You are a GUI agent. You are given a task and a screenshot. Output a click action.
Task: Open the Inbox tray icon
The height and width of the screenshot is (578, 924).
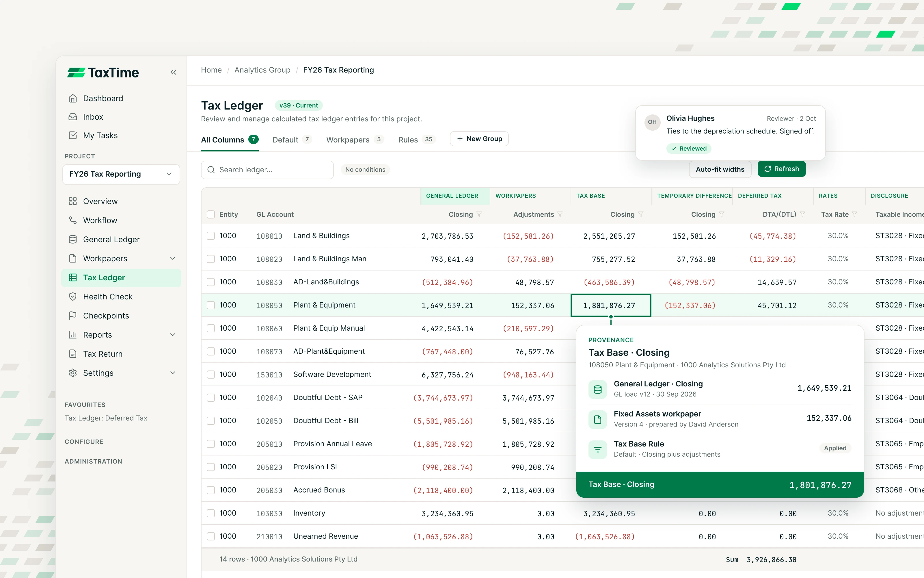tap(72, 117)
